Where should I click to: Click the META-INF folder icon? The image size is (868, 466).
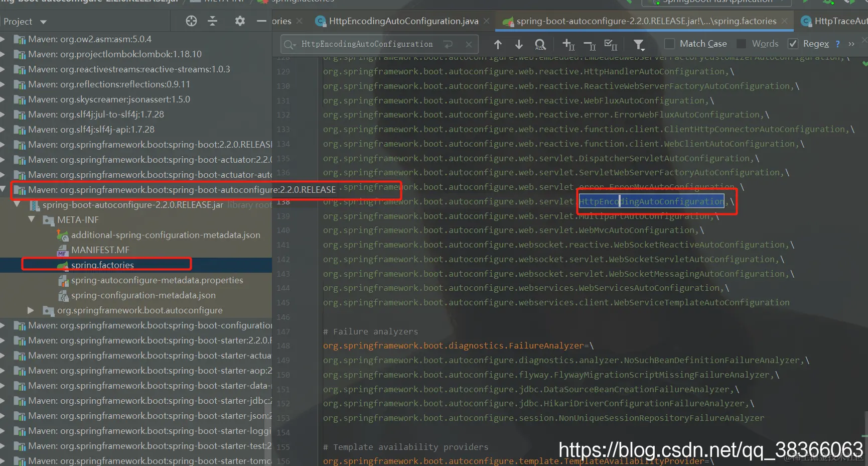48,220
